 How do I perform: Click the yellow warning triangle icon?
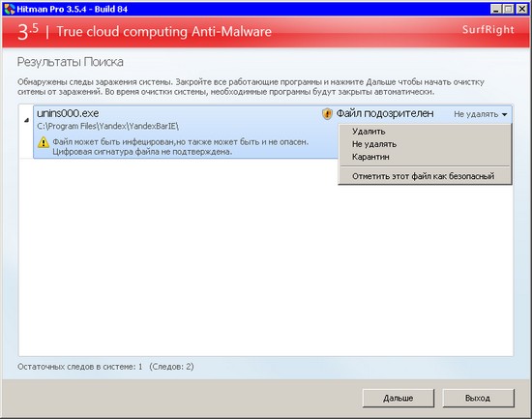tap(44, 142)
